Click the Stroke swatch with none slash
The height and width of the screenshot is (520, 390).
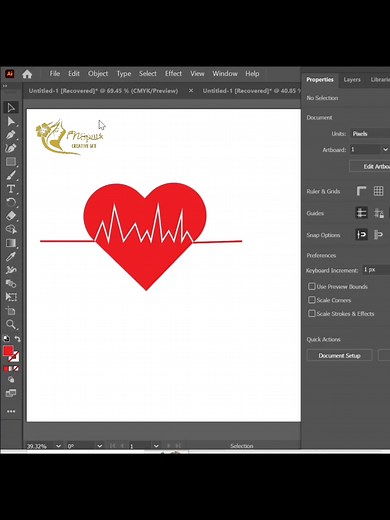pyautogui.click(x=15, y=357)
